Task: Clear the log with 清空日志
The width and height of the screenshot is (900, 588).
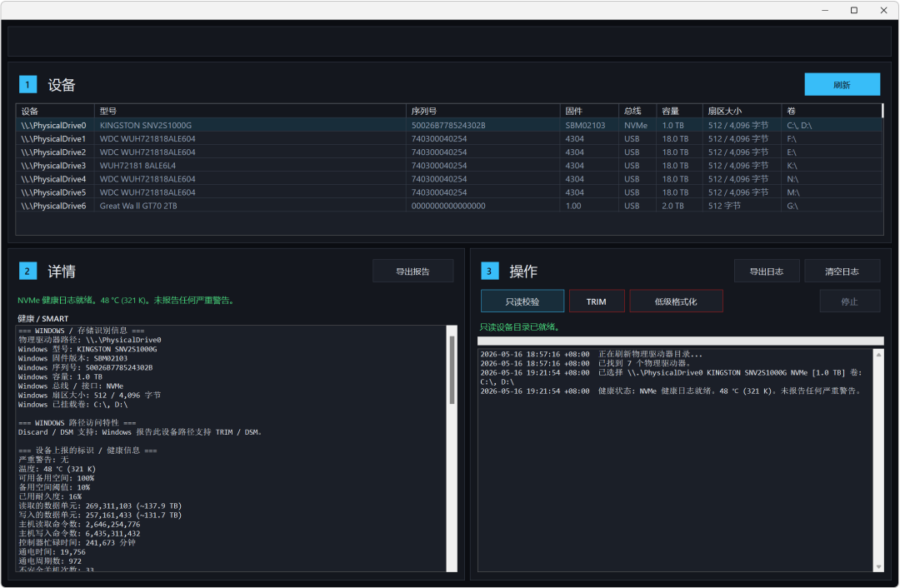Action: 842,272
